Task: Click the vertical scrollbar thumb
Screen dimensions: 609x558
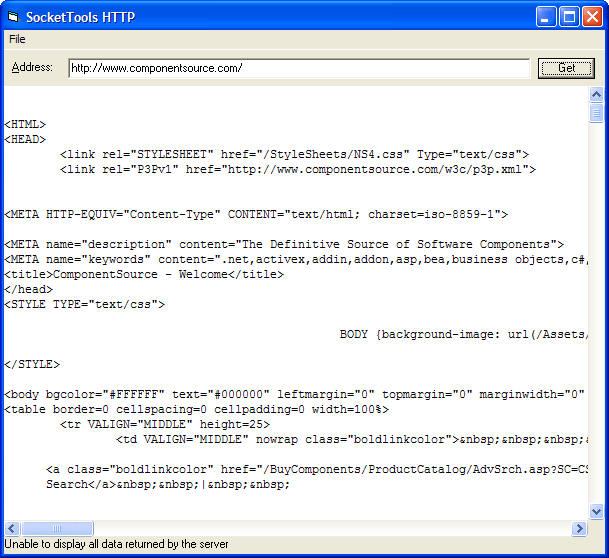Action: point(596,112)
